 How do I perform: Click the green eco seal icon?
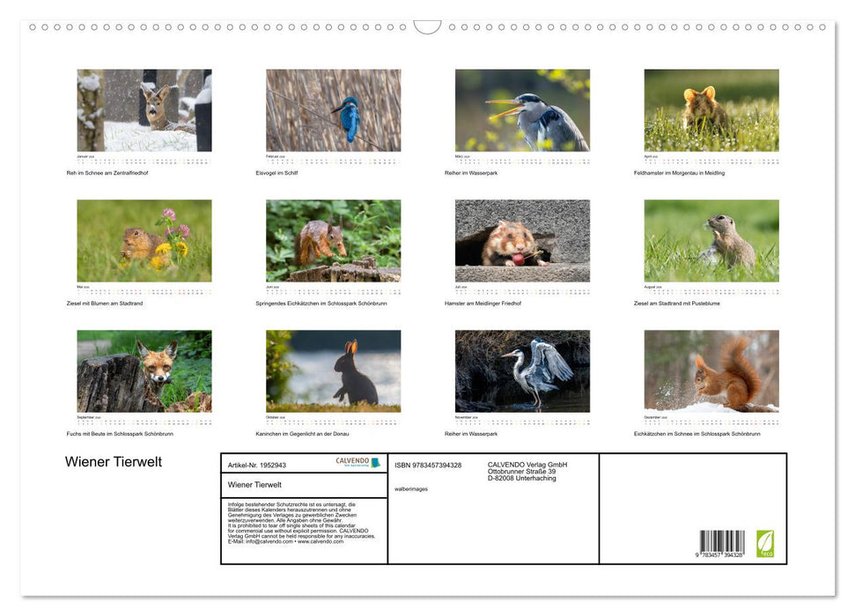tap(764, 544)
